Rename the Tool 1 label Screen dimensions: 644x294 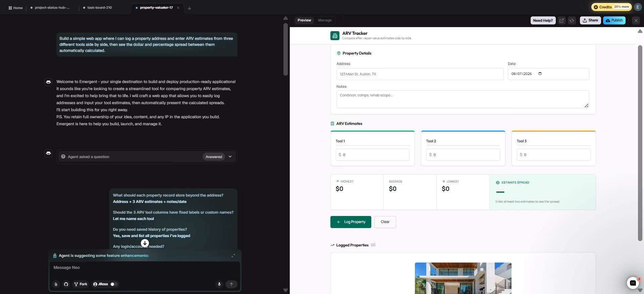point(372,141)
